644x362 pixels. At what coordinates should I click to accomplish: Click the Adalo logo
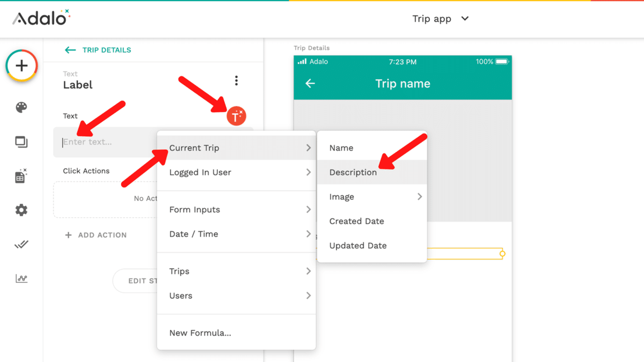(x=41, y=18)
